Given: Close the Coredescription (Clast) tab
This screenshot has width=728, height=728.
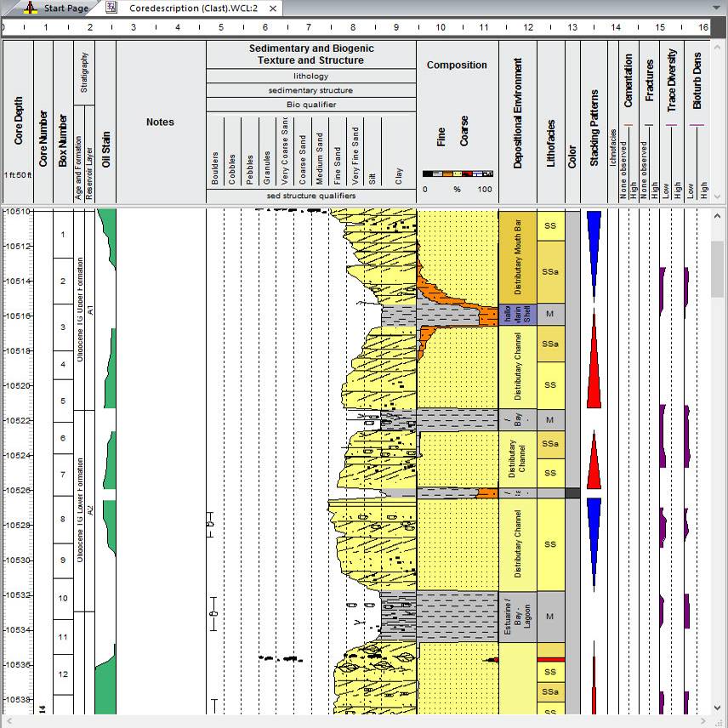Looking at the screenshot, I should 272,8.
